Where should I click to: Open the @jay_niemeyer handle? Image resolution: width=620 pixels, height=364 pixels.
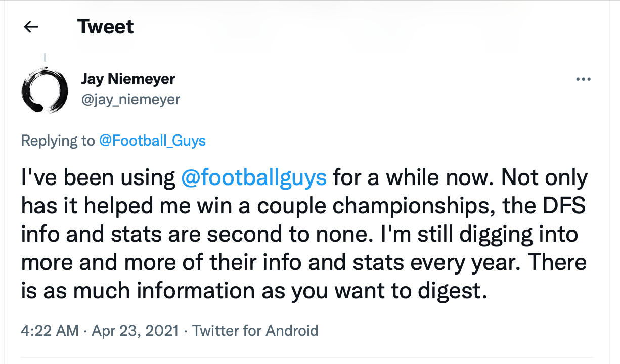[130, 99]
